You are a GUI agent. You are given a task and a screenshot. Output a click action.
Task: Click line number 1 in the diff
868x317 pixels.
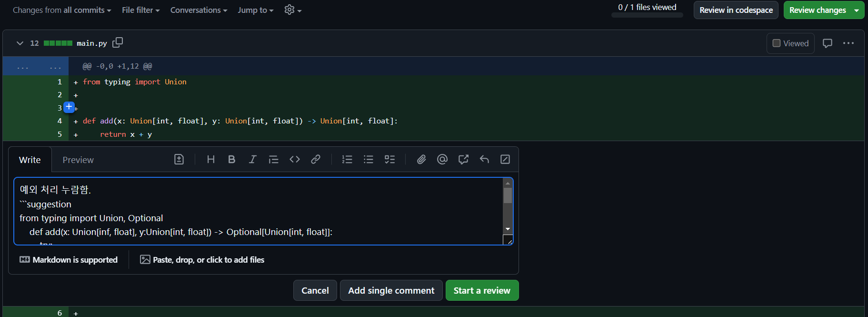(60, 82)
